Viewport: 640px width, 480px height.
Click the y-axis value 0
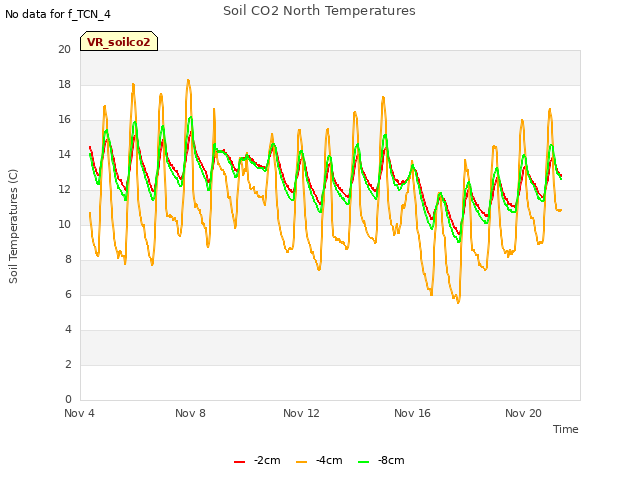pyautogui.click(x=68, y=399)
